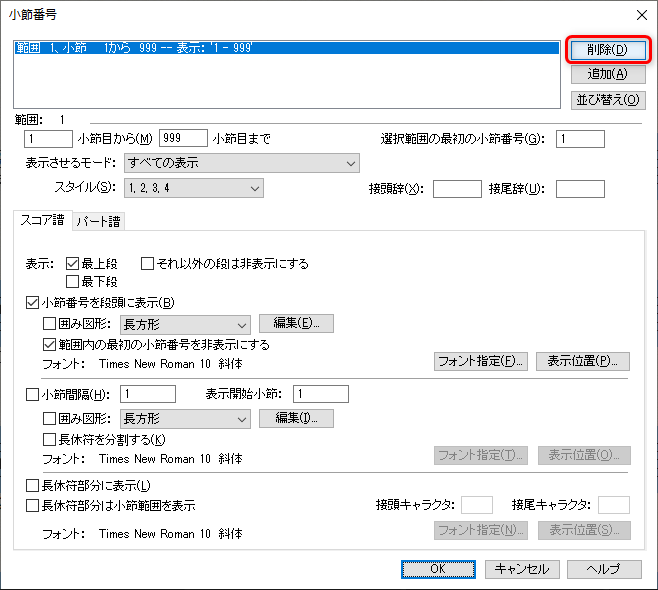Click the 999 end measure field

[x=183, y=138]
